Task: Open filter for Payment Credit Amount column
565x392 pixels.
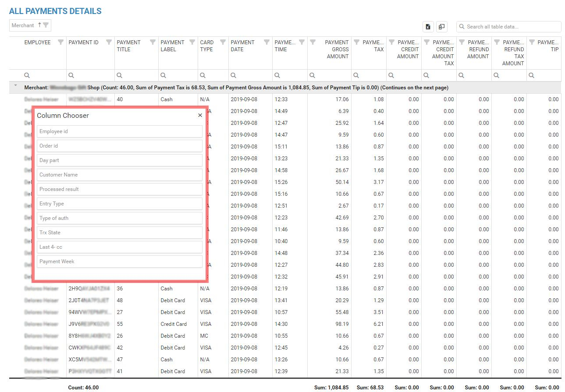Action: [x=392, y=42]
